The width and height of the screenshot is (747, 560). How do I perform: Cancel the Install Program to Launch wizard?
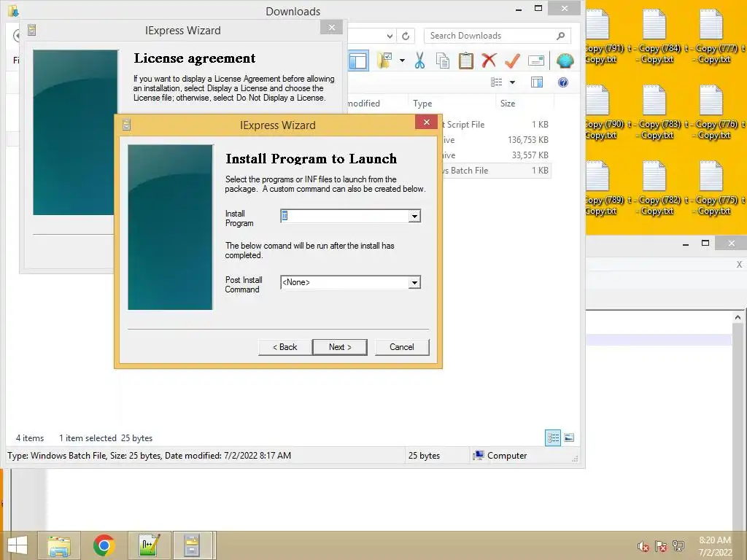pos(402,347)
